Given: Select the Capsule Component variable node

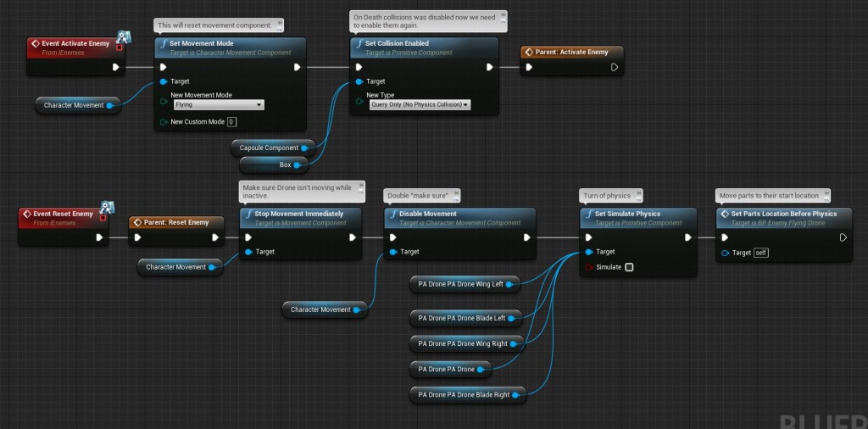Looking at the screenshot, I should coord(274,148).
